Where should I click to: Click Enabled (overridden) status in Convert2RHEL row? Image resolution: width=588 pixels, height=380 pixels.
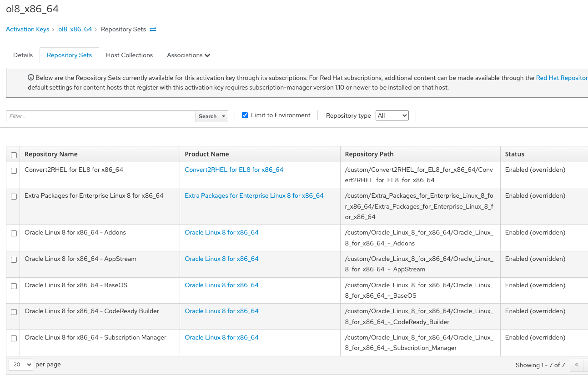click(535, 170)
